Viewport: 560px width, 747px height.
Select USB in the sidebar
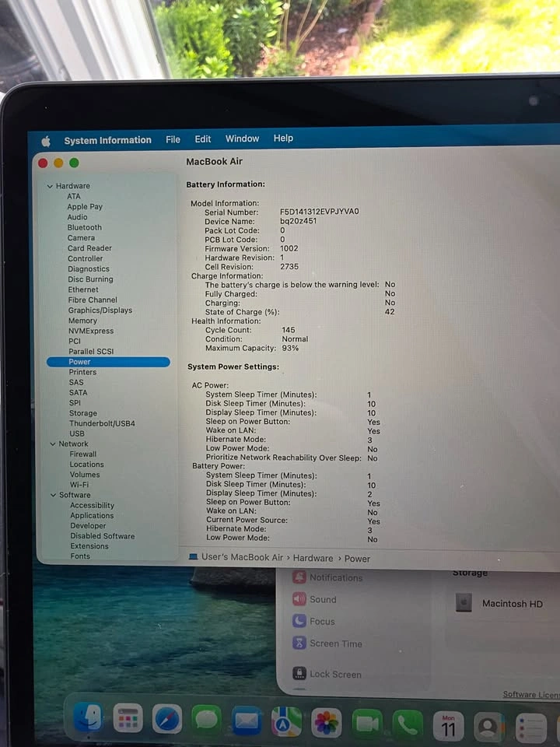[77, 433]
